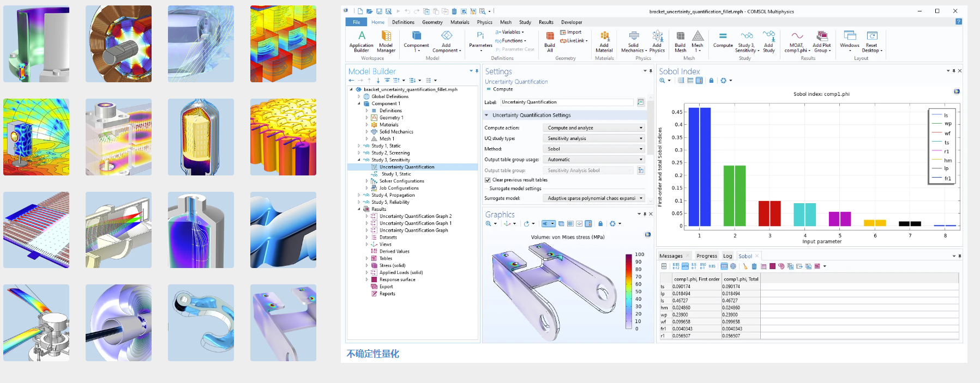Click the Import geometry button
The height and width of the screenshot is (383, 980).
click(x=571, y=32)
